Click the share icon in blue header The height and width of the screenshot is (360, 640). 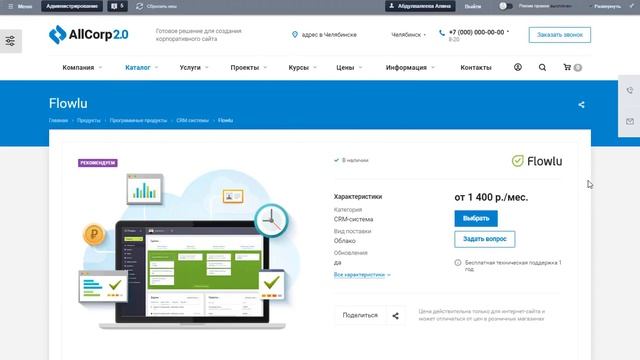[581, 105]
